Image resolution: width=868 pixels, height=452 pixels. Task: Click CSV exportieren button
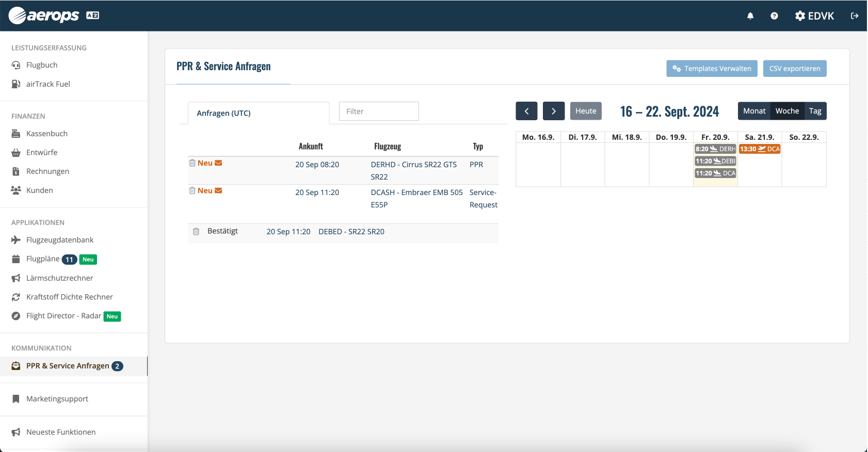(x=795, y=69)
